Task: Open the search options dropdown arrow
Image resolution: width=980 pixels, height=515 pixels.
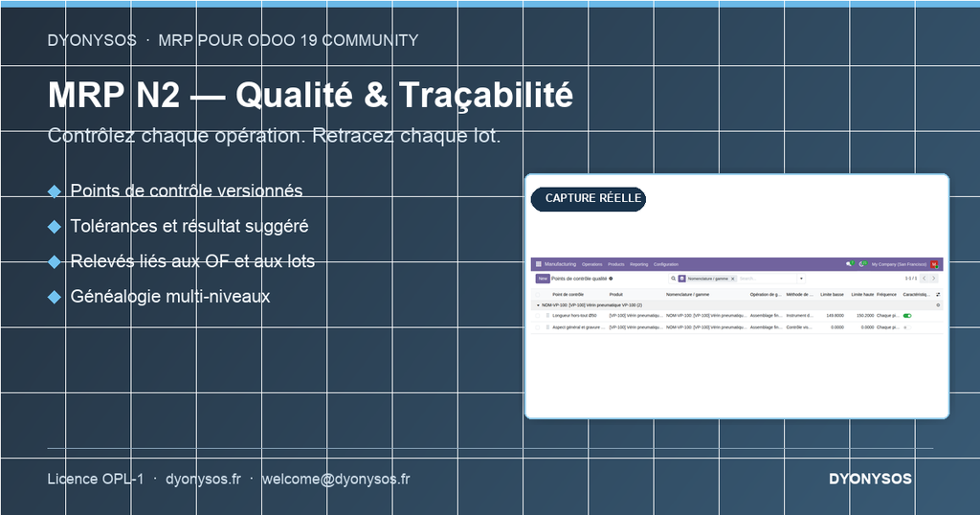Action: pos(801,279)
